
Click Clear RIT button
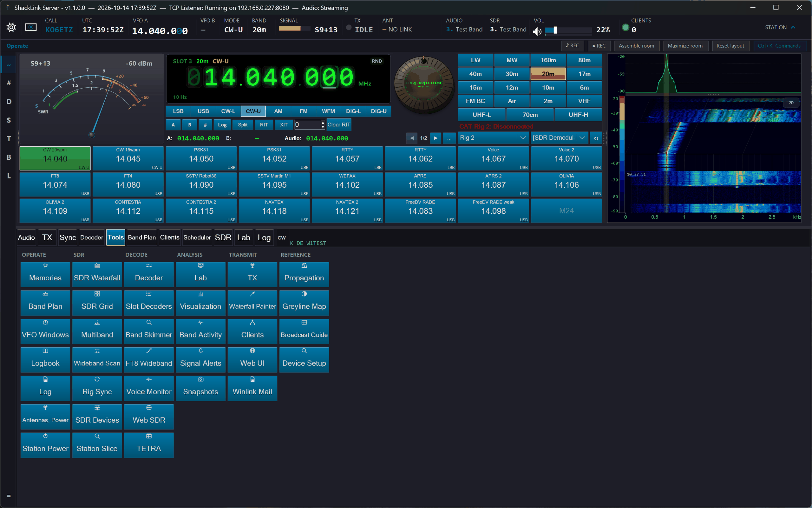(x=338, y=125)
